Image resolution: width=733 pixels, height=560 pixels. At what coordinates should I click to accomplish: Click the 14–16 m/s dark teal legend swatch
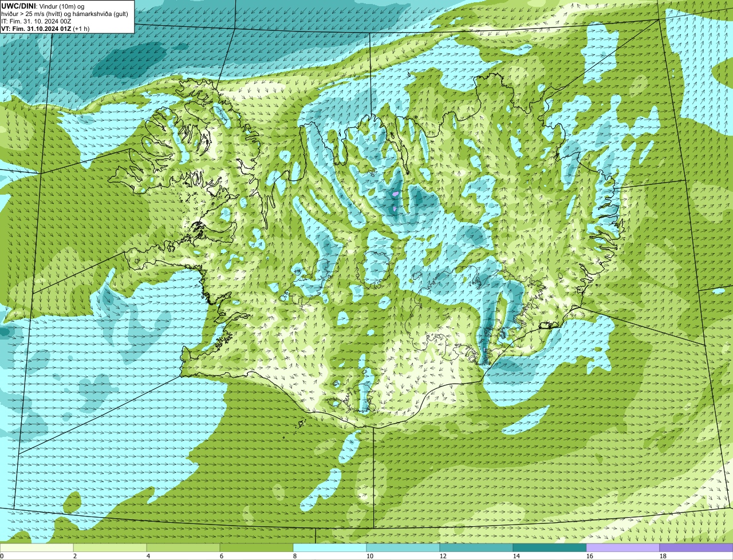[550, 548]
